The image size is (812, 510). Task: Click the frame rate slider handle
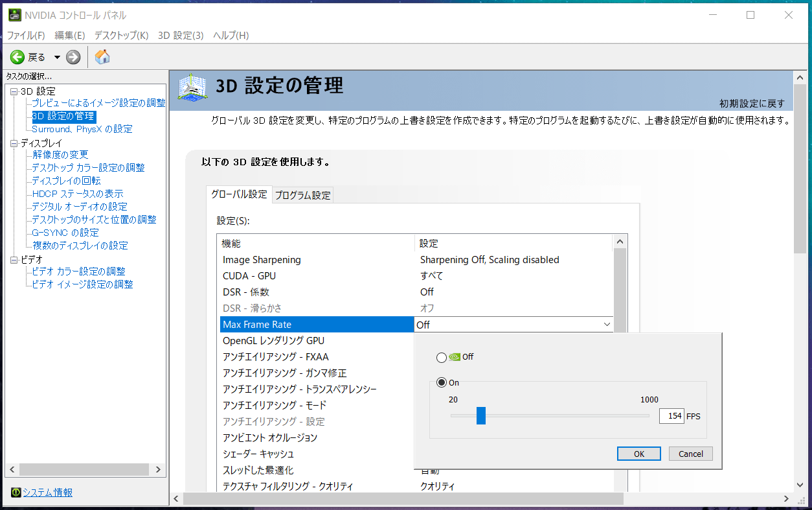coord(480,415)
